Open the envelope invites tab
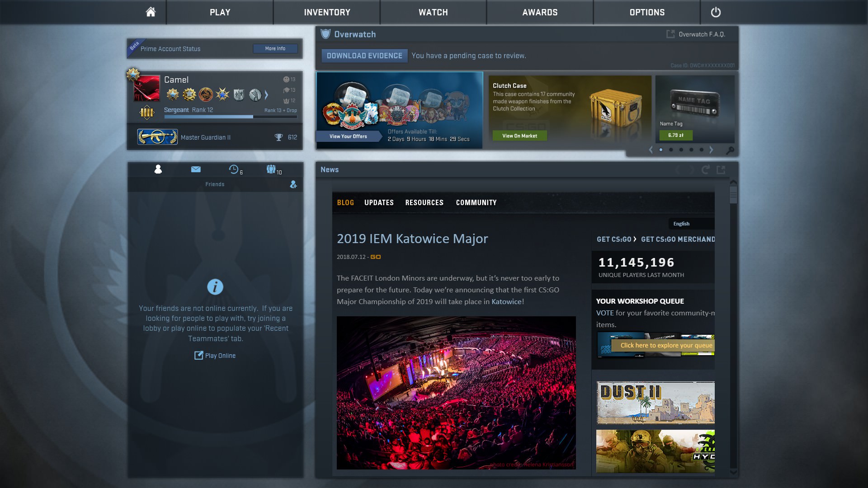868x488 pixels. click(196, 169)
